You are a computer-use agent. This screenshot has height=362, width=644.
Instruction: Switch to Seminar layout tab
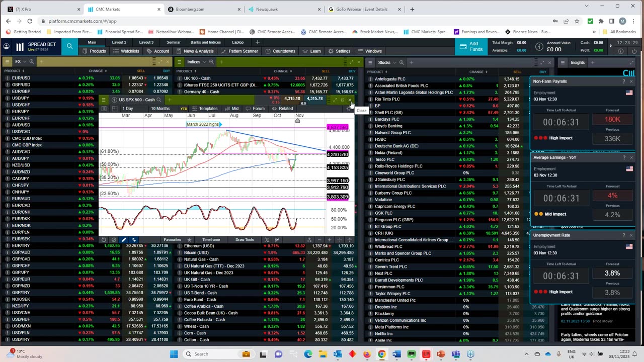pos(174,42)
